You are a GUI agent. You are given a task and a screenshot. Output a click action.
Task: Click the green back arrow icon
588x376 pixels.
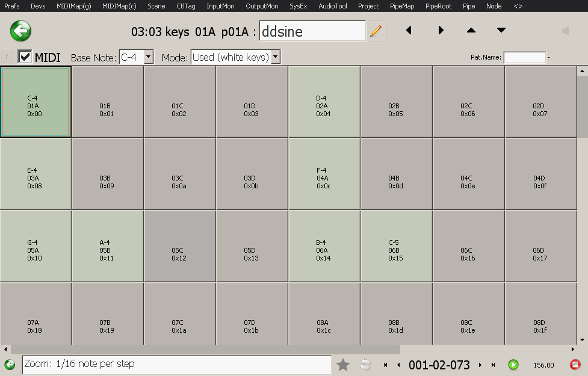point(20,31)
